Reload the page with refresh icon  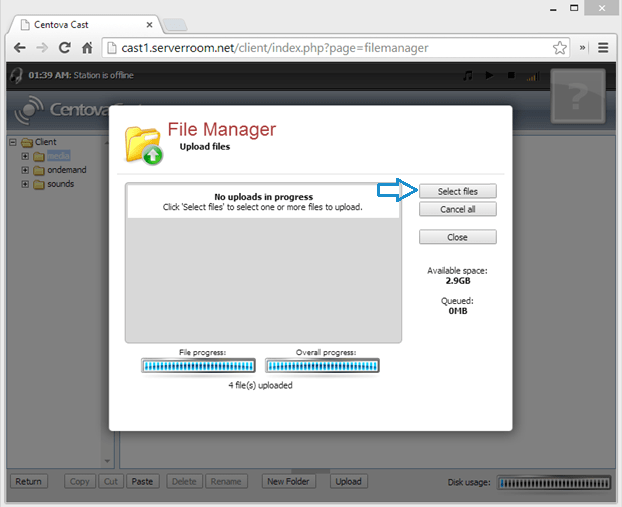65,48
